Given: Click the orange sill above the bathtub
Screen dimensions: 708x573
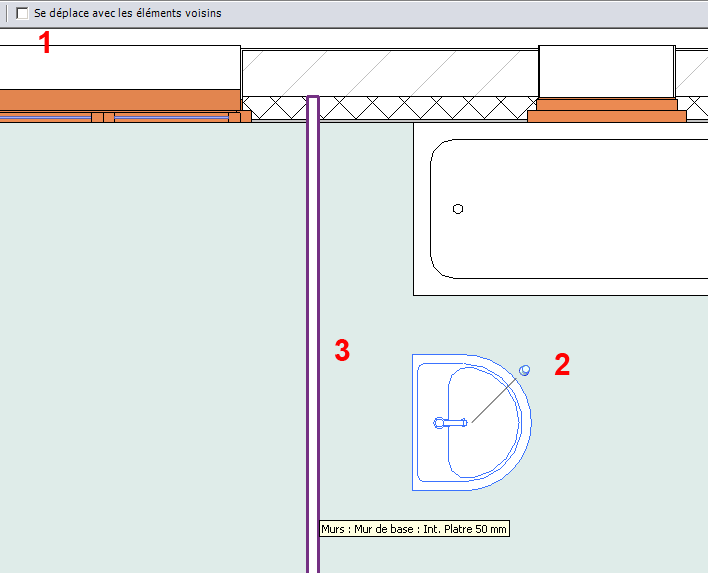Looking at the screenshot, I should tap(606, 115).
